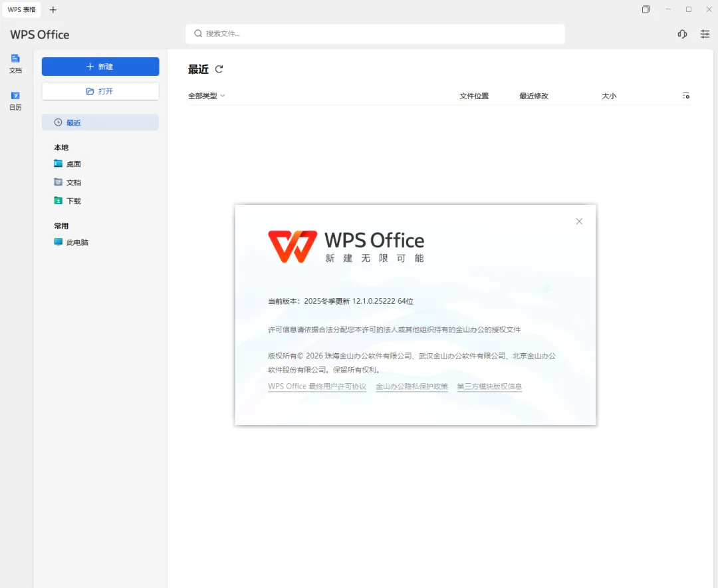Image resolution: width=718 pixels, height=588 pixels.
Task: Open the 桌面 desktop folder
Action: pos(67,164)
